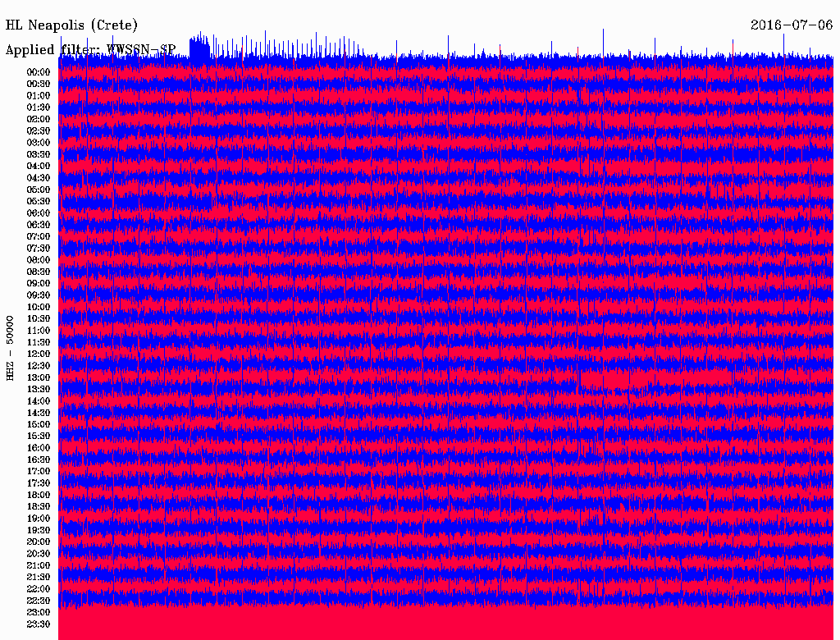The height and width of the screenshot is (640, 840).
Task: Click the 21:00 time label
Action: pyautogui.click(x=39, y=565)
